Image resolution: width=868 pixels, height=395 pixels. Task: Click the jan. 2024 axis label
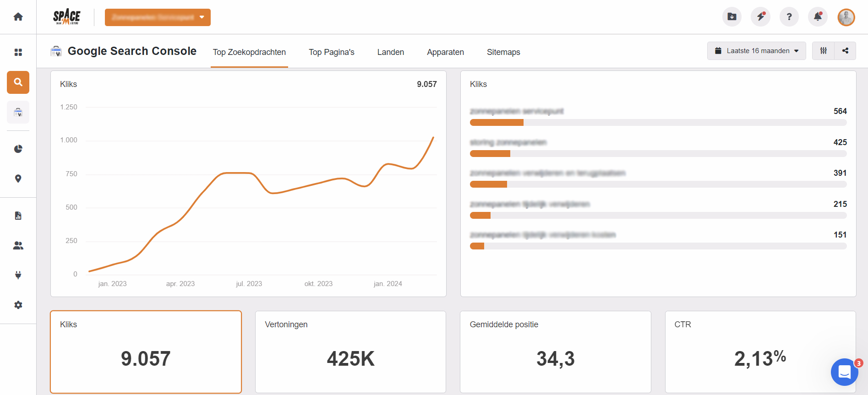[x=388, y=284]
